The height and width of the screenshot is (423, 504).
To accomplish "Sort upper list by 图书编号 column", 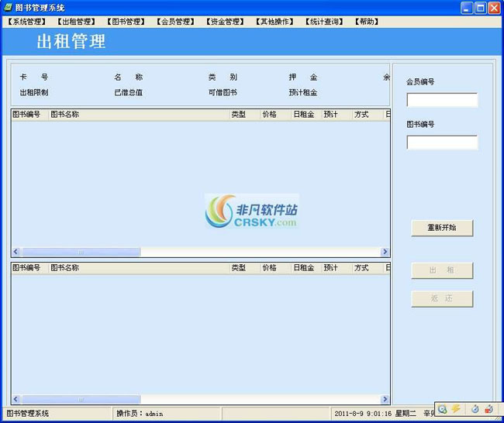I will [x=30, y=115].
